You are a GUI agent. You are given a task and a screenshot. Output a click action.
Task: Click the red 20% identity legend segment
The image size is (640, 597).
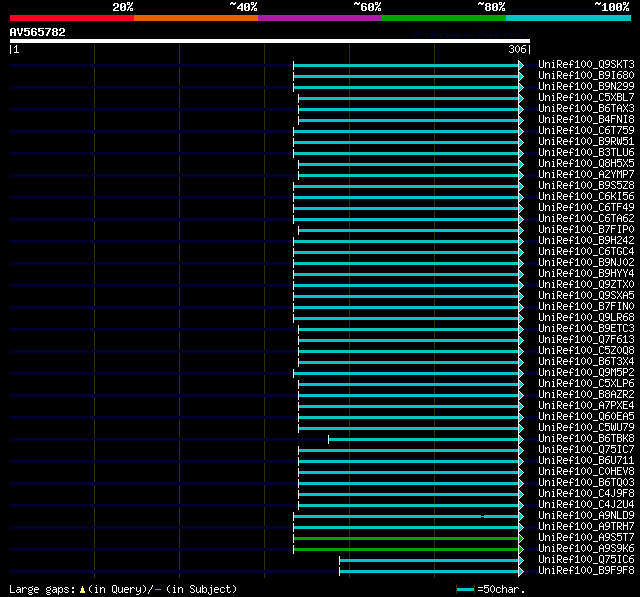pos(72,18)
